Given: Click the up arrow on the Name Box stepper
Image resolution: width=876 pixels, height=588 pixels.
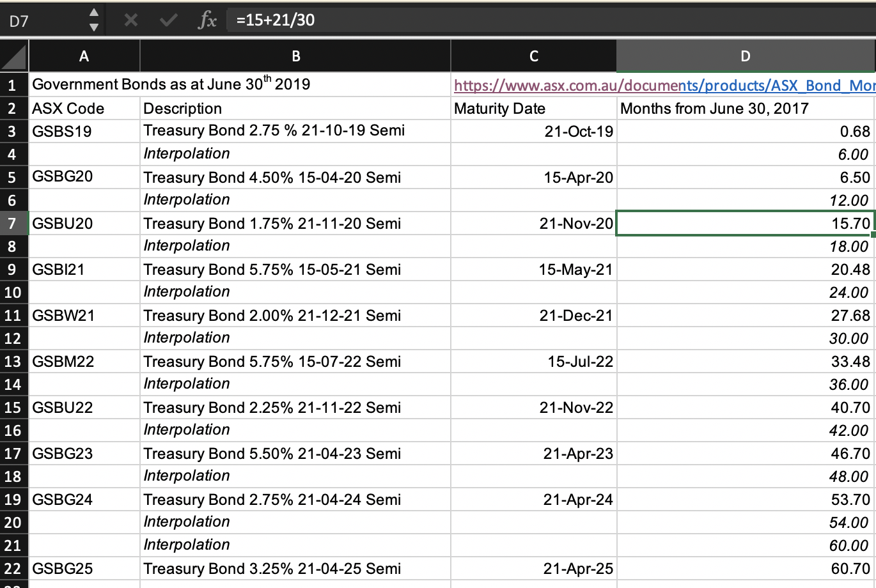Looking at the screenshot, I should pos(93,13).
